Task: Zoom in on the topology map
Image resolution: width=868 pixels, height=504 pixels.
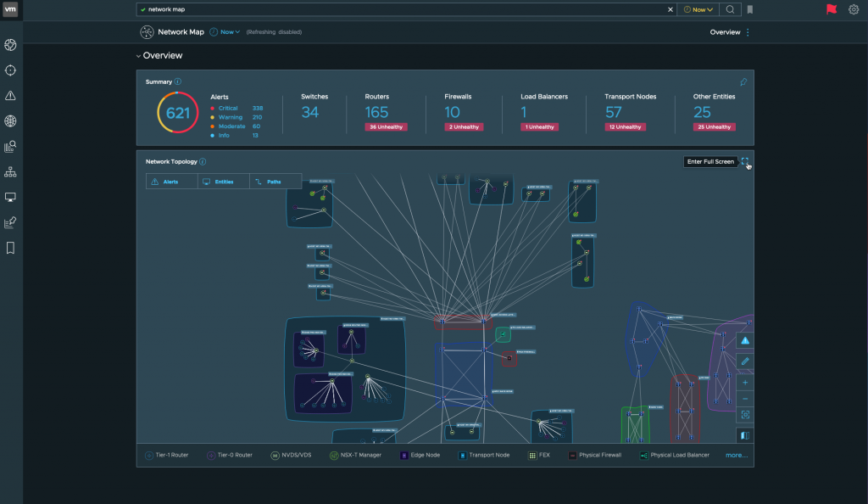Action: pos(745,383)
